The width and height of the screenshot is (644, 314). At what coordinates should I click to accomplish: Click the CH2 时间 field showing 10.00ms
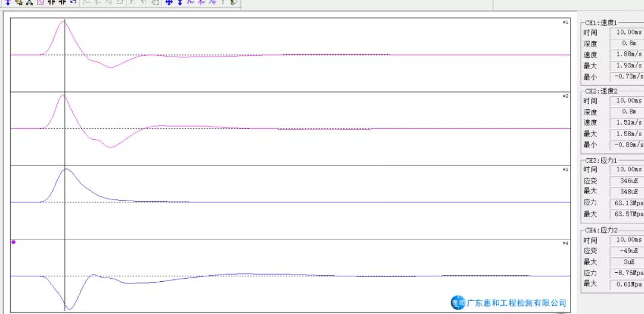click(627, 101)
